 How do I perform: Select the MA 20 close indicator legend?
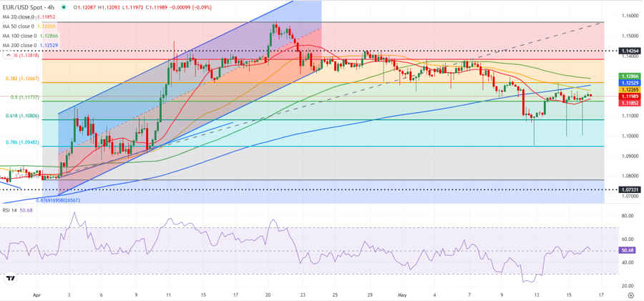coord(30,17)
